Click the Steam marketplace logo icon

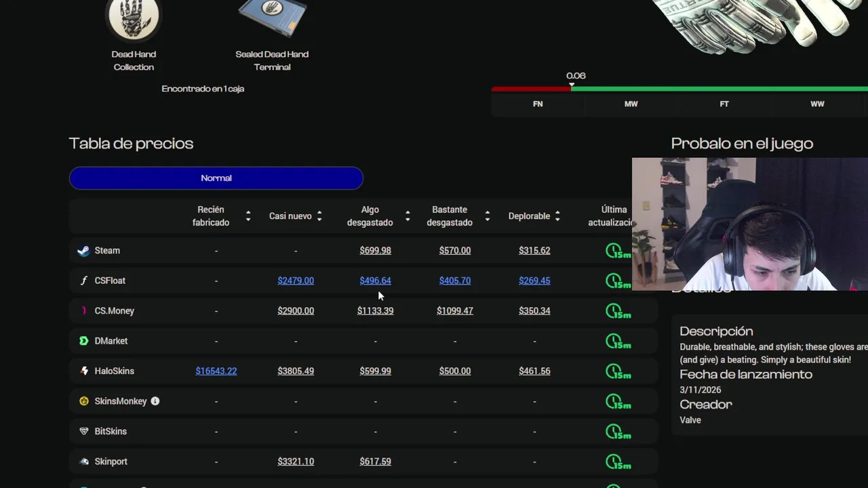[83, 251]
